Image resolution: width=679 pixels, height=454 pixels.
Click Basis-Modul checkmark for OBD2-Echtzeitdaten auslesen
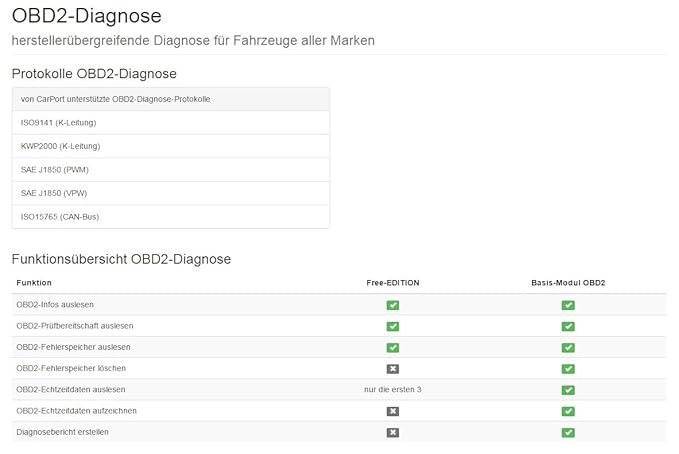568,390
